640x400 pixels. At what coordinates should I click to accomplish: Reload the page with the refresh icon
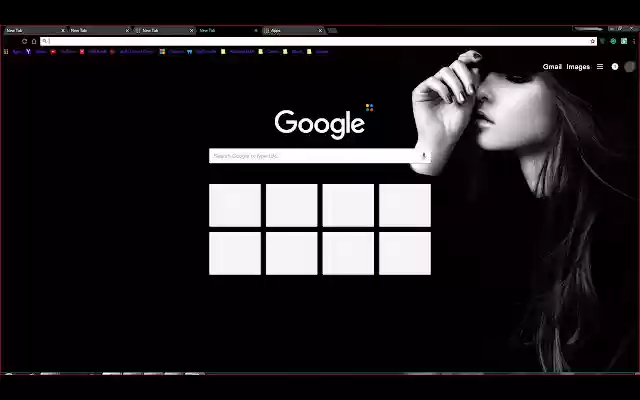[24, 41]
